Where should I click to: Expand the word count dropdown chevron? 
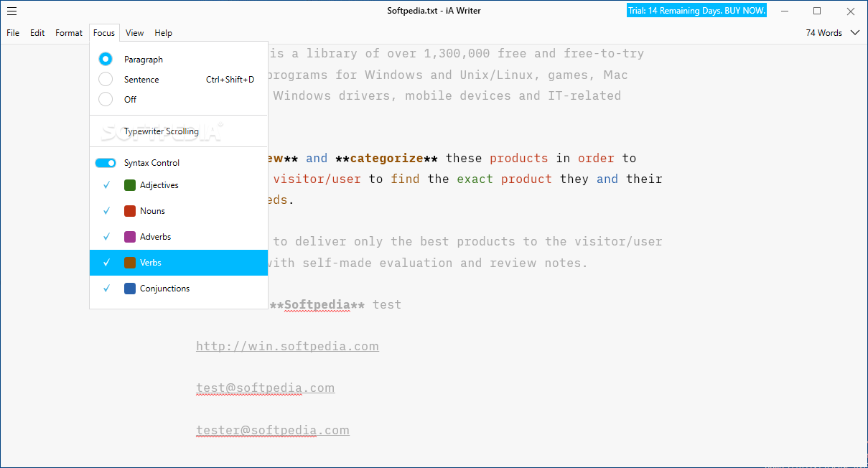click(855, 32)
